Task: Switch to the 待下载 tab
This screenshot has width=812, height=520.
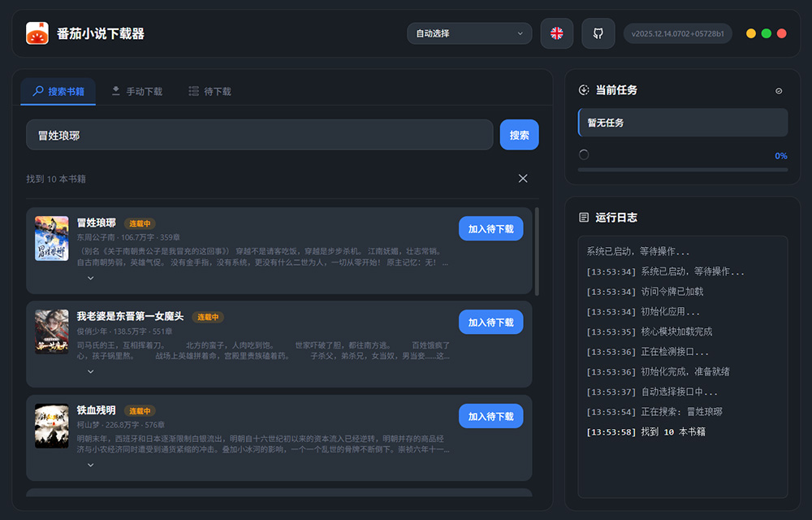Action: tap(209, 92)
